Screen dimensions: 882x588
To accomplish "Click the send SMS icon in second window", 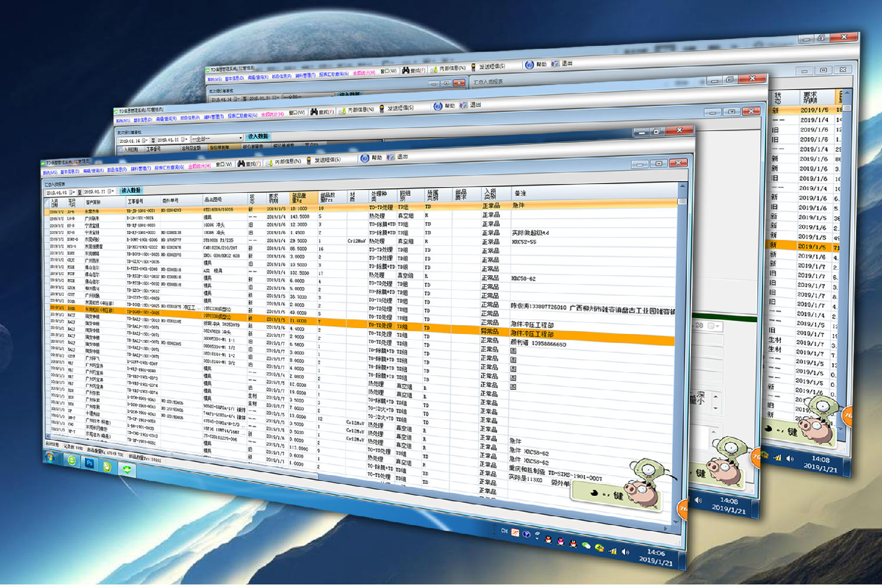I will coord(382,109).
